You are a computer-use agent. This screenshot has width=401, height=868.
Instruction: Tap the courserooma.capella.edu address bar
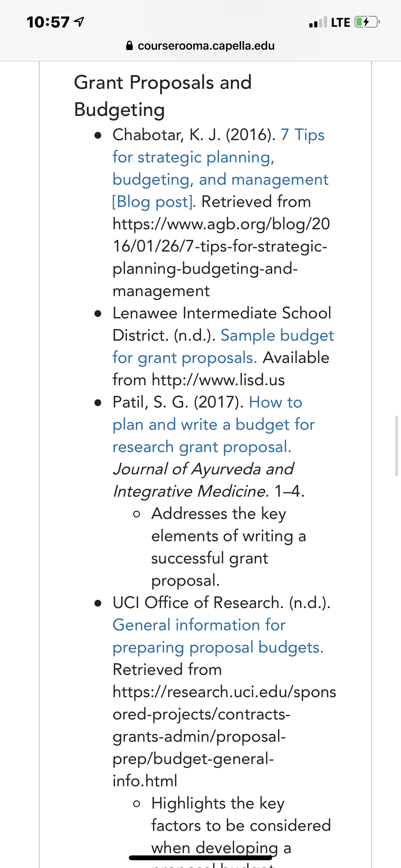coord(200,46)
